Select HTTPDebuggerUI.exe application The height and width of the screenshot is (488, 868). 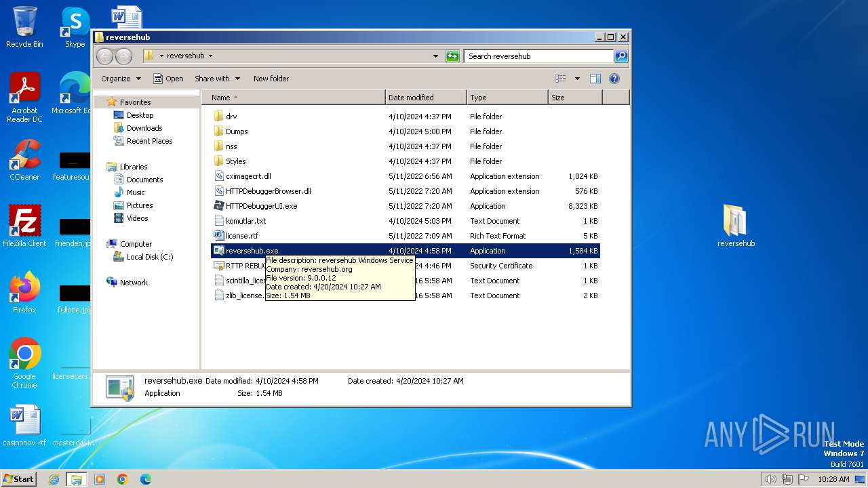[x=261, y=206]
